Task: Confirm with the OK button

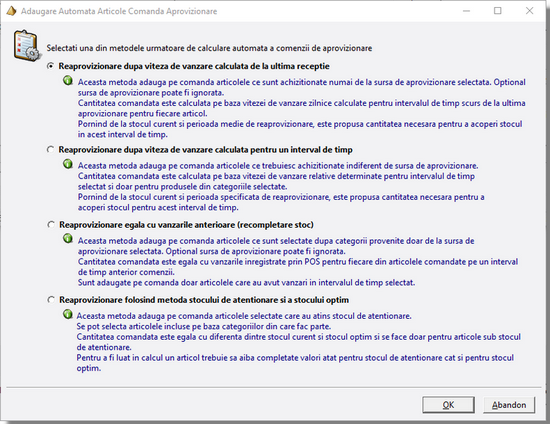Action: [448, 405]
